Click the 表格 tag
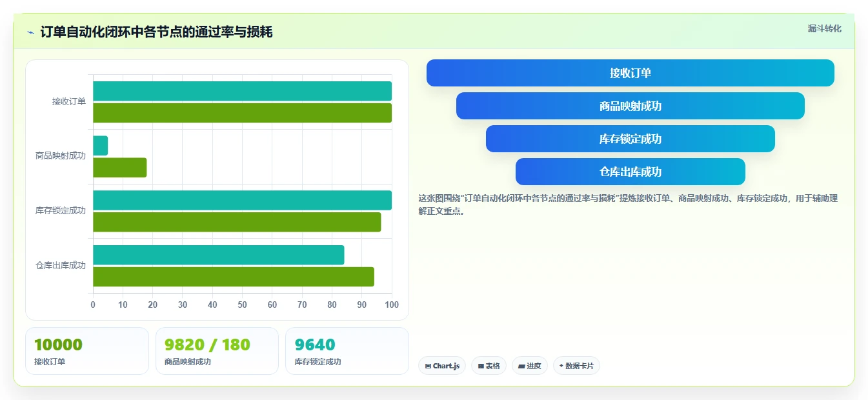Screen dimensions: 868x400 [489, 366]
